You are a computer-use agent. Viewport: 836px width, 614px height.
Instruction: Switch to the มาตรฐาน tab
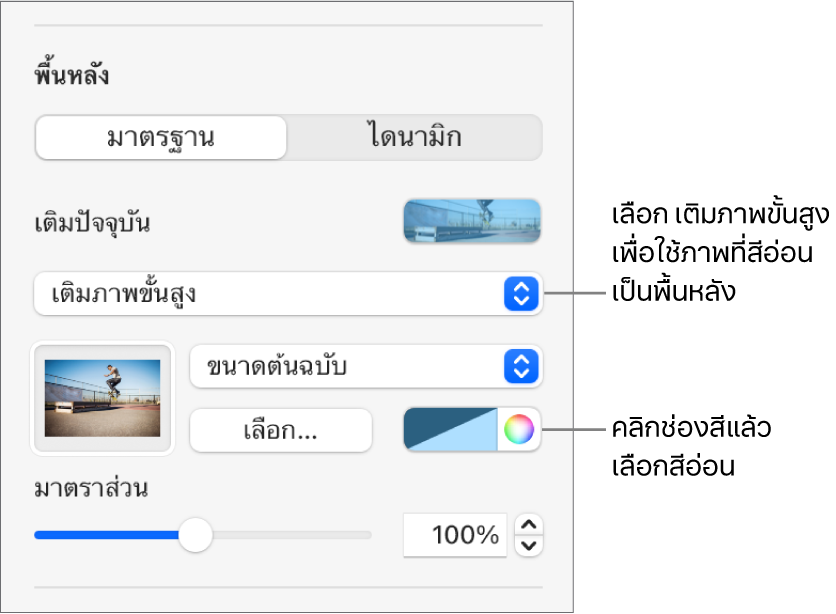pos(161,137)
